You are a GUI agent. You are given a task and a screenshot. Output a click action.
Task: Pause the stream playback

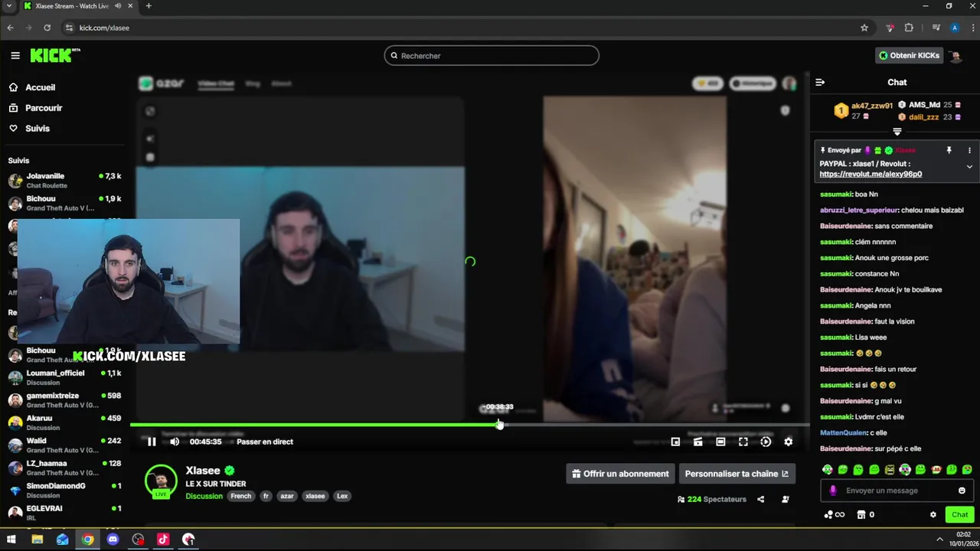[x=152, y=442]
